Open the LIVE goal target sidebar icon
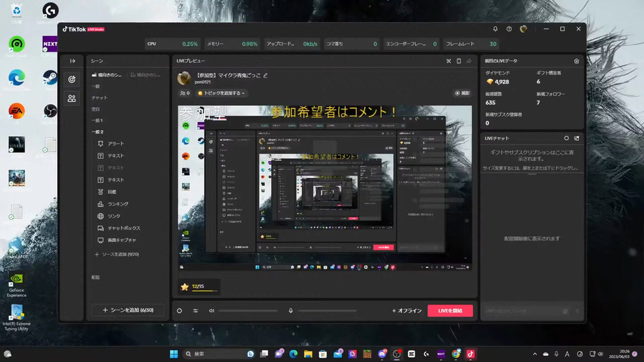This screenshot has height=362, width=644. 72,79
